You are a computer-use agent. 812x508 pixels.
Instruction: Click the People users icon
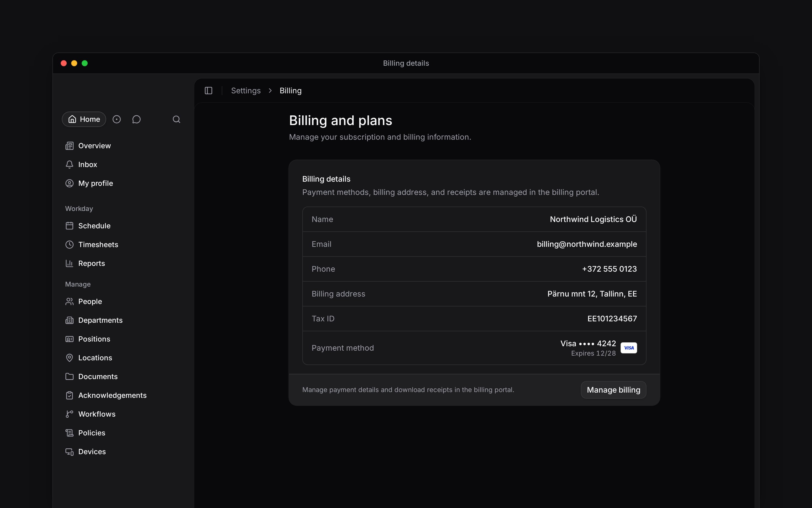(70, 301)
